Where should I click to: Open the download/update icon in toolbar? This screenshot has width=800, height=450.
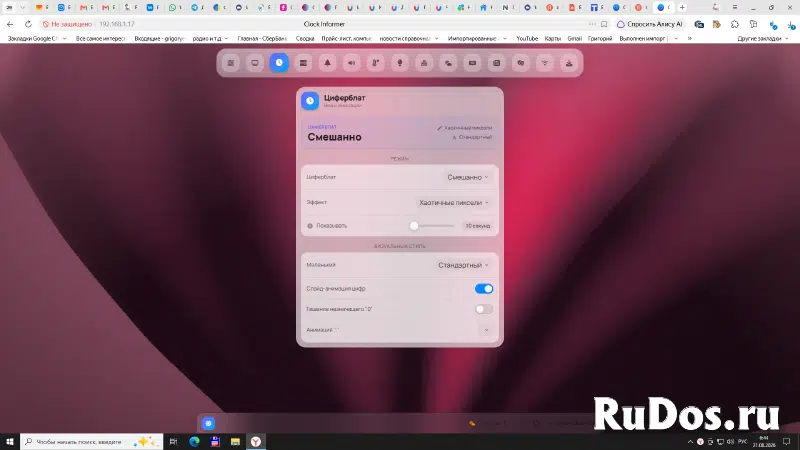(569, 63)
